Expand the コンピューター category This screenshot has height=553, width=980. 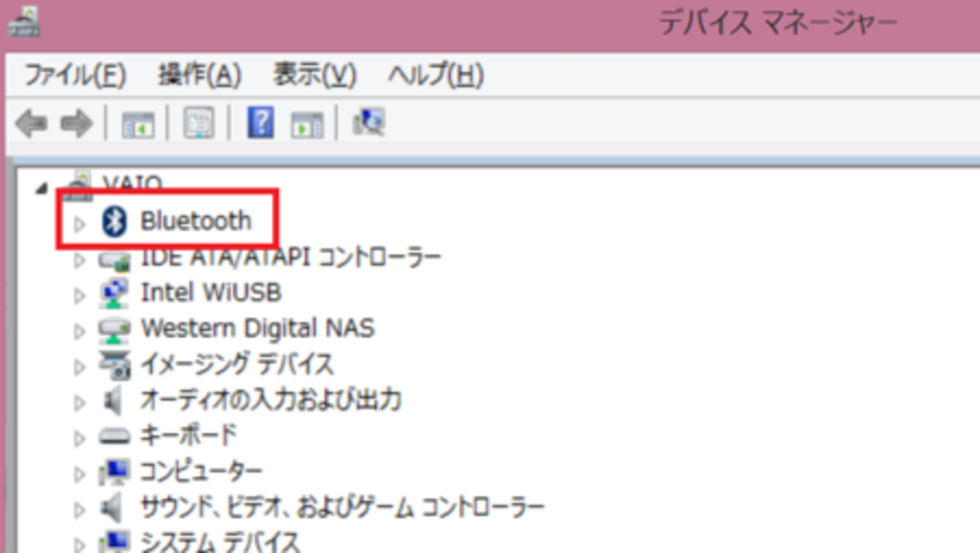tap(80, 474)
